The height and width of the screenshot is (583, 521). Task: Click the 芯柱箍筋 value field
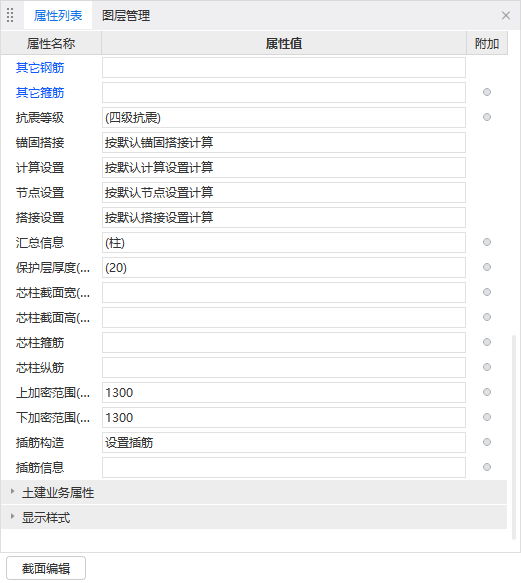click(284, 342)
